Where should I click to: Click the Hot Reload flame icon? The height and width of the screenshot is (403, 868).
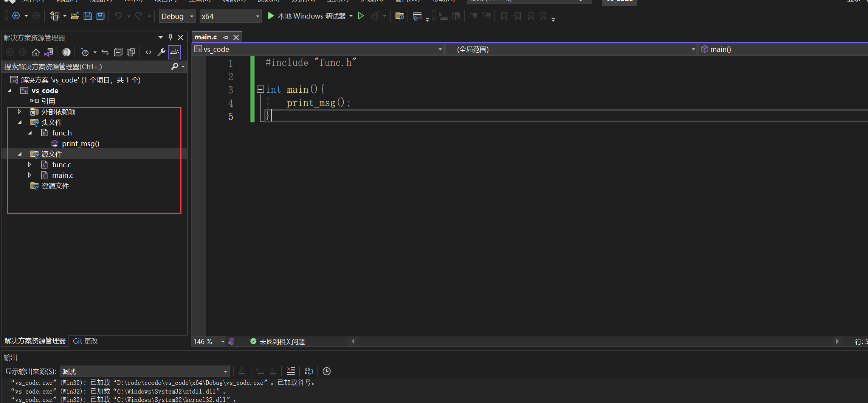[x=375, y=16]
